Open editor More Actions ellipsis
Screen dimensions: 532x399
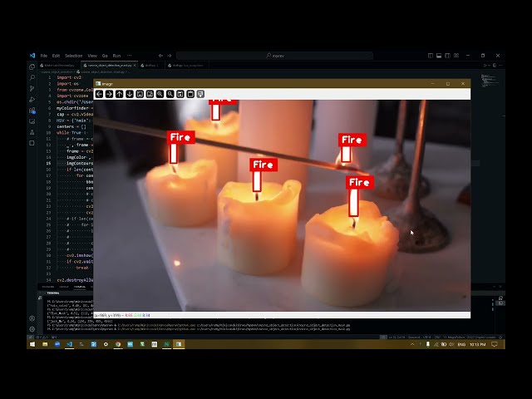coord(500,66)
